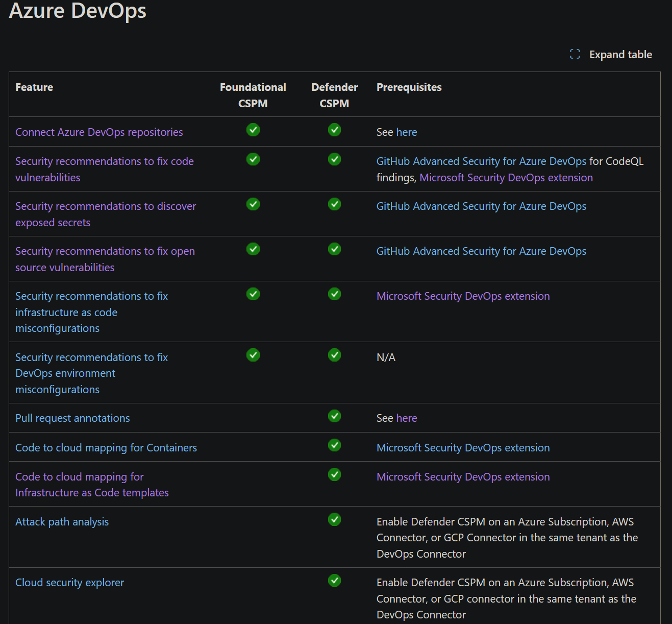
Task: Click Defender CSPM checkmark for Containers mapping row
Action: click(x=335, y=445)
